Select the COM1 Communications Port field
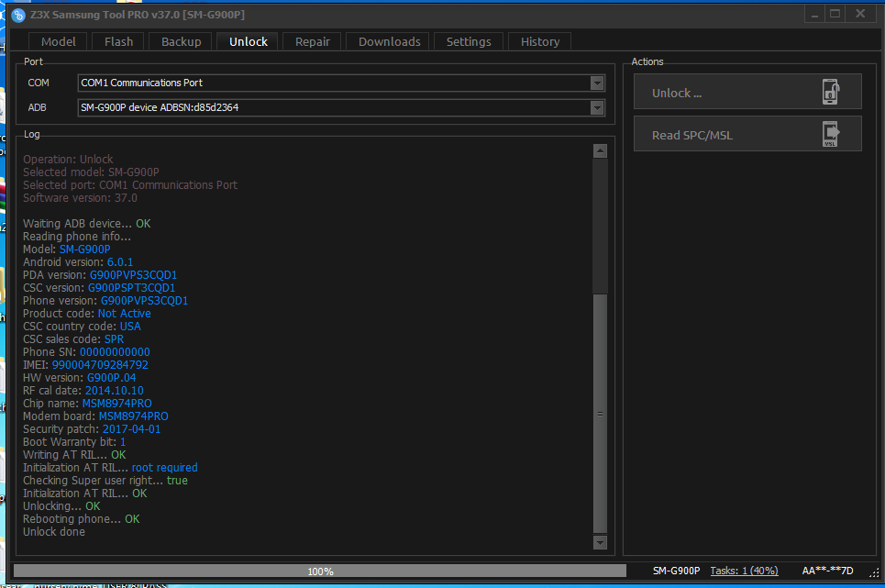The height and width of the screenshot is (588, 885). pyautogui.click(x=341, y=83)
